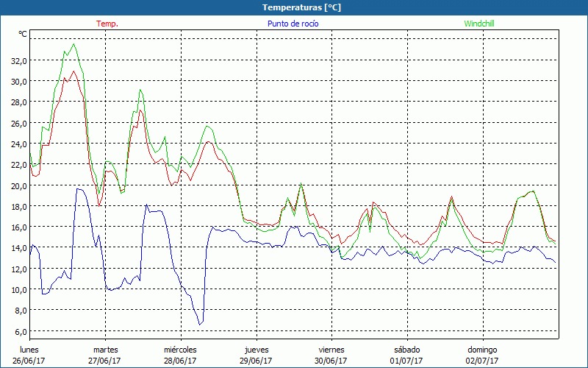Select the red Temp. legend label
Screen dimensions: 588x368
107,24
